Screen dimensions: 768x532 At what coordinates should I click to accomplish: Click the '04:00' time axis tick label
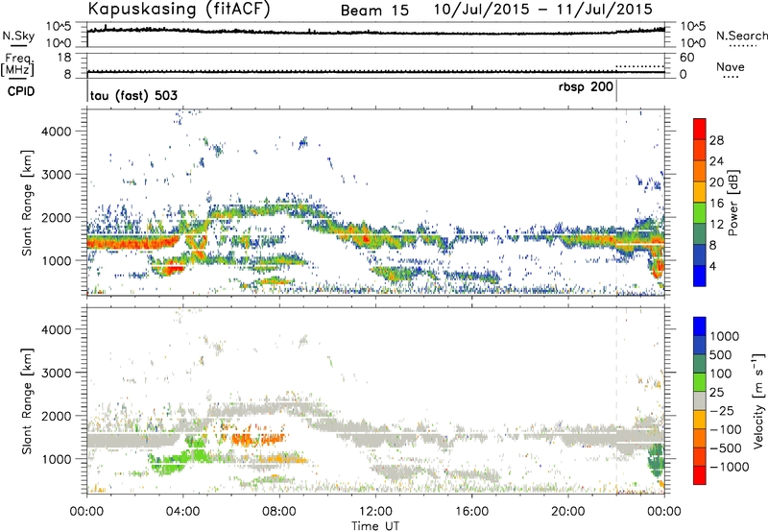pyautogui.click(x=183, y=512)
